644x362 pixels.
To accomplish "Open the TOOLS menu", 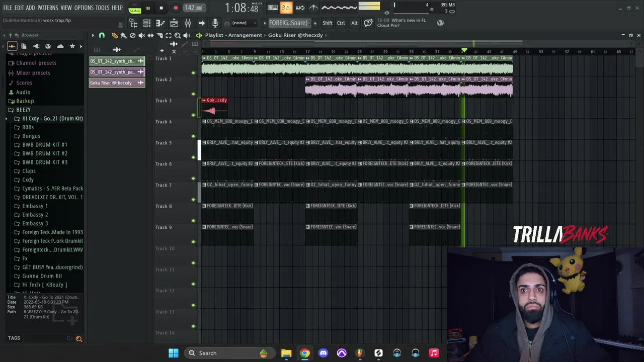I will coord(102,8).
